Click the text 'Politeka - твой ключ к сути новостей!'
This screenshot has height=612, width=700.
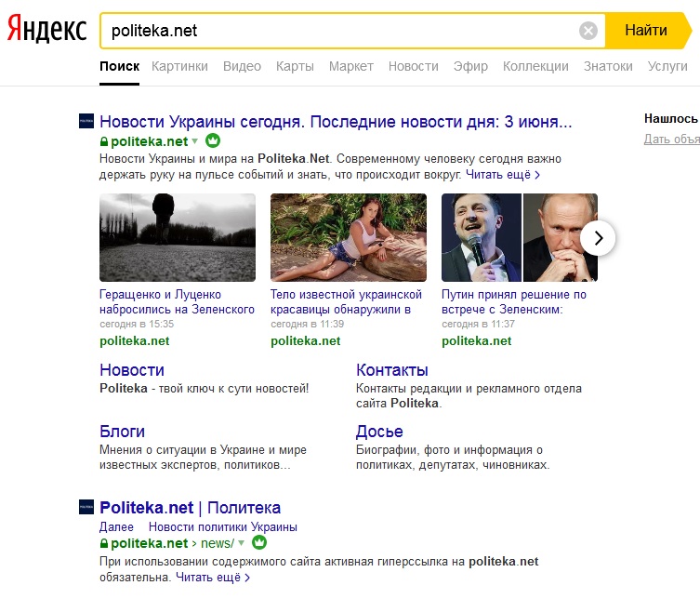click(x=204, y=389)
